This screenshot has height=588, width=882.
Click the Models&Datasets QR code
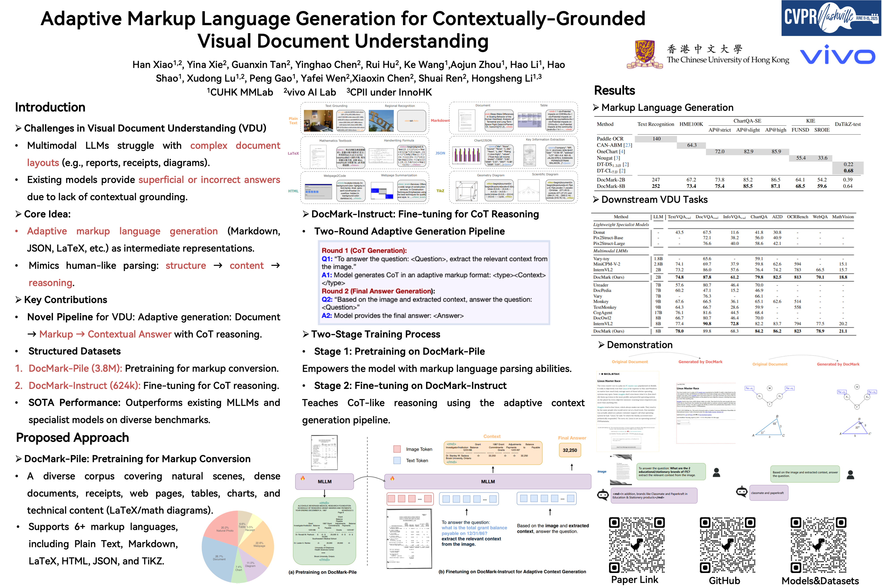(818, 545)
